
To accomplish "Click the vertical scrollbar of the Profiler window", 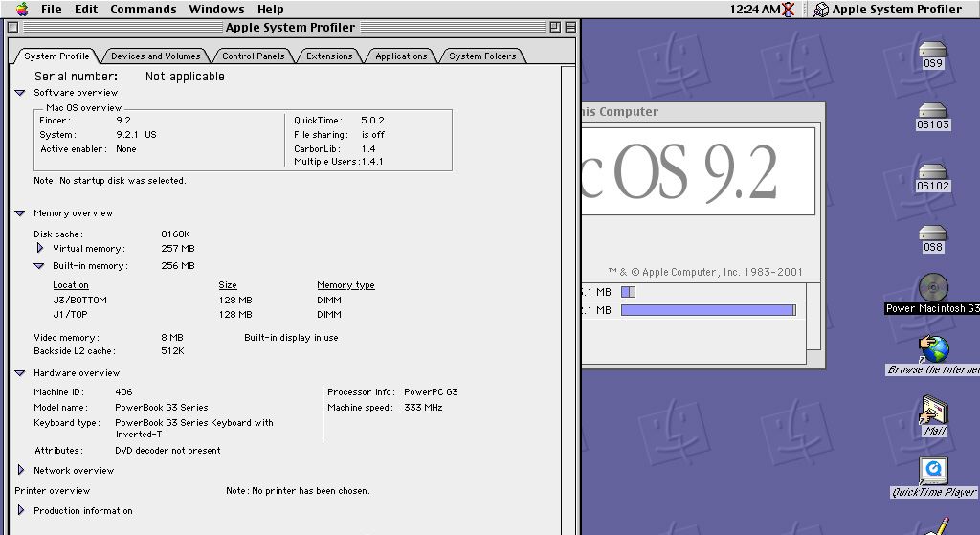I will pyautogui.click(x=568, y=300).
